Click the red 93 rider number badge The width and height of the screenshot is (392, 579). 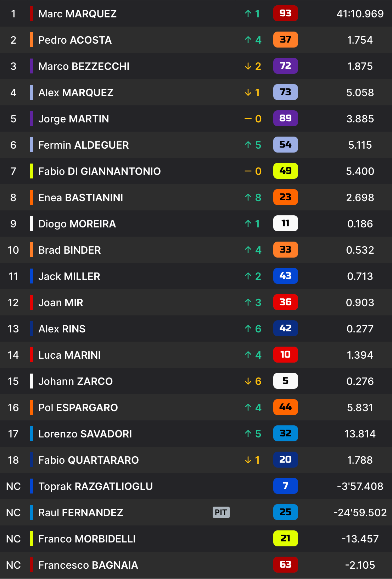pos(285,13)
